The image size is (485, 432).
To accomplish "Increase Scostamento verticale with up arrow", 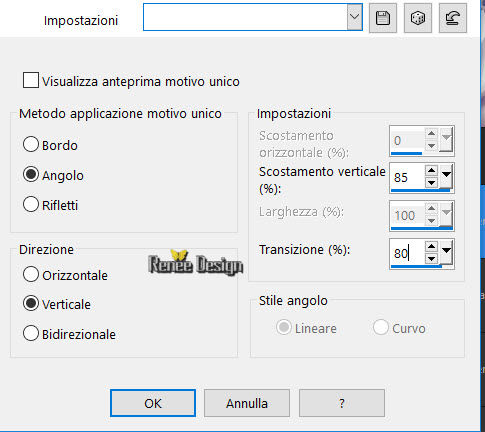I will click(x=432, y=171).
